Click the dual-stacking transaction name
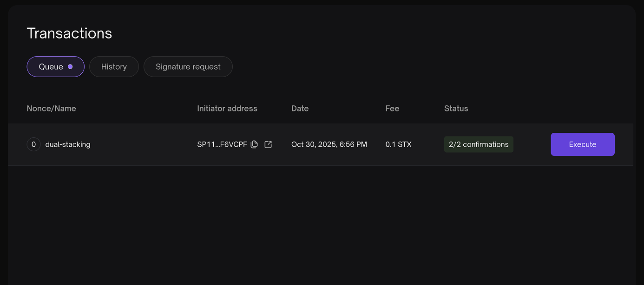 pyautogui.click(x=68, y=144)
